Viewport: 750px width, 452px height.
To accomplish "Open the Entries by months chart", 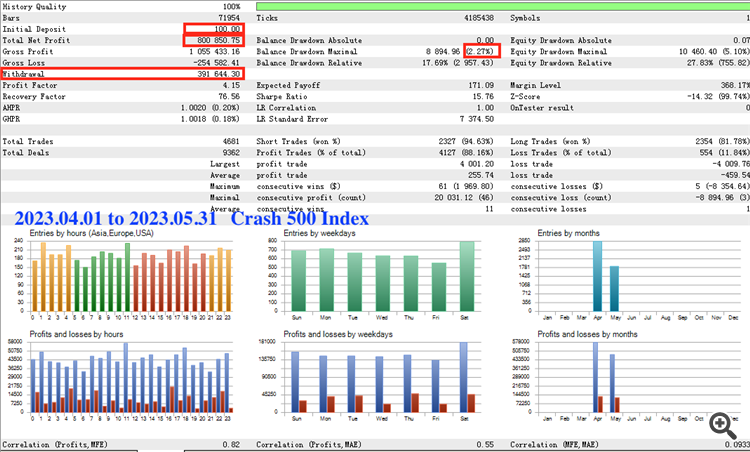I will [x=630, y=273].
